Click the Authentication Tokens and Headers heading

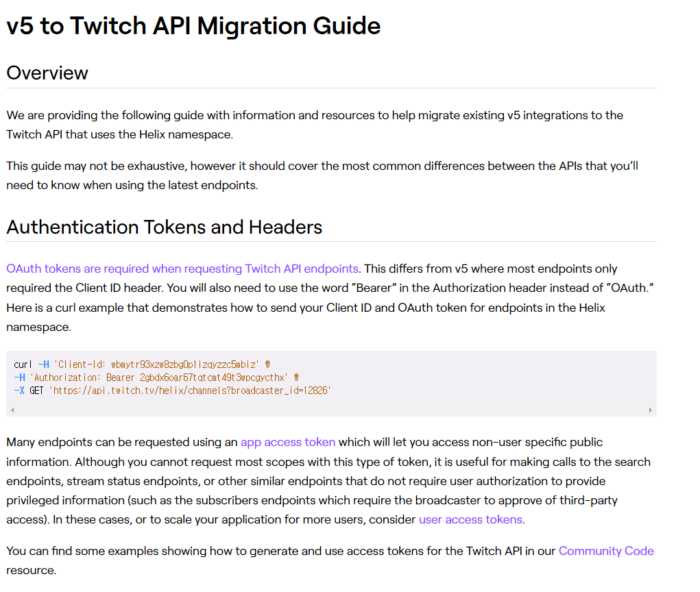pyautogui.click(x=165, y=227)
